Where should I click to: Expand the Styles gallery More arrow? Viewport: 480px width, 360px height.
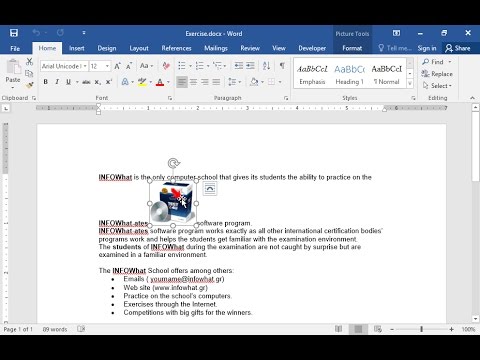tap(410, 84)
